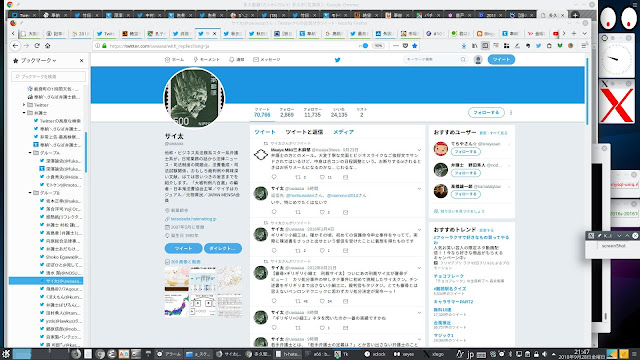Click blue bookmark star in address bar

pos(415,46)
